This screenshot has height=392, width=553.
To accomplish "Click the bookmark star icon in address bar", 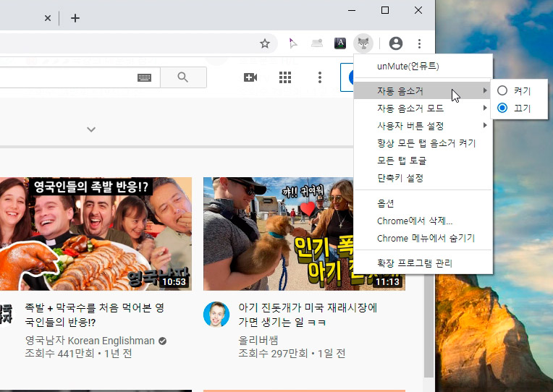I will pos(264,43).
